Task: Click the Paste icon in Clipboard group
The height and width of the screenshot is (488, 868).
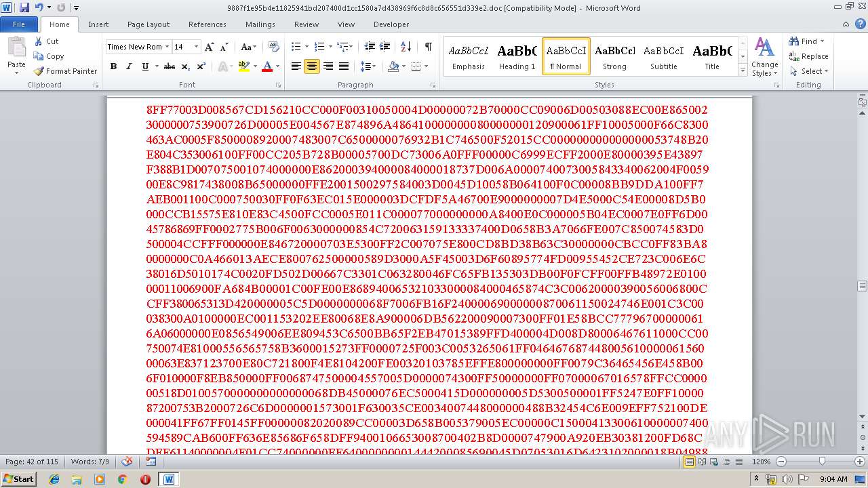Action: pos(16,47)
